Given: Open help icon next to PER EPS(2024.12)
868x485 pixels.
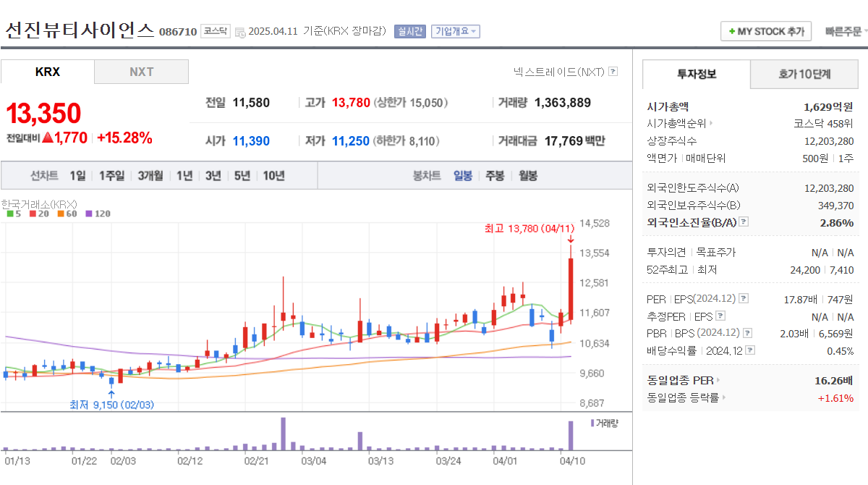Looking at the screenshot, I should click(x=744, y=298).
